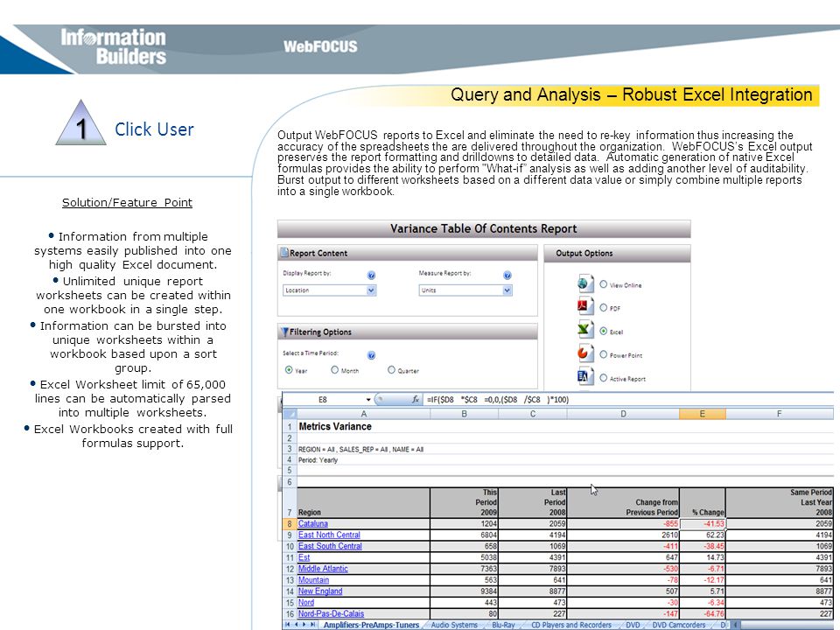This screenshot has width=840, height=630.
Task: Select the Power Point radio button
Action: click(x=603, y=354)
